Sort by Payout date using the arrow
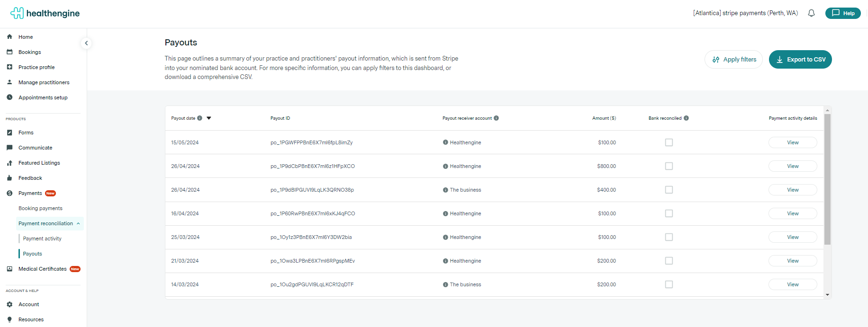 (x=209, y=118)
